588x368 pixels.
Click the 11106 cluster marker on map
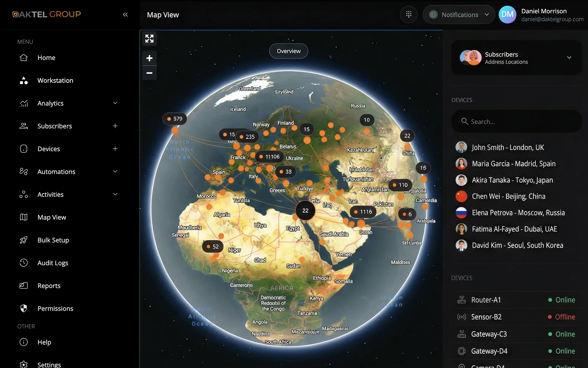[270, 157]
